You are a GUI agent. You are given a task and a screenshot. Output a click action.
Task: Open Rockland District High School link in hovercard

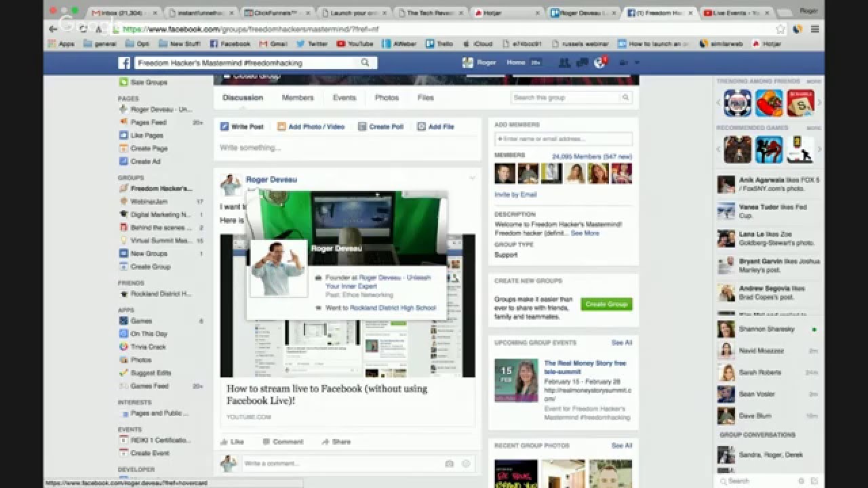393,308
